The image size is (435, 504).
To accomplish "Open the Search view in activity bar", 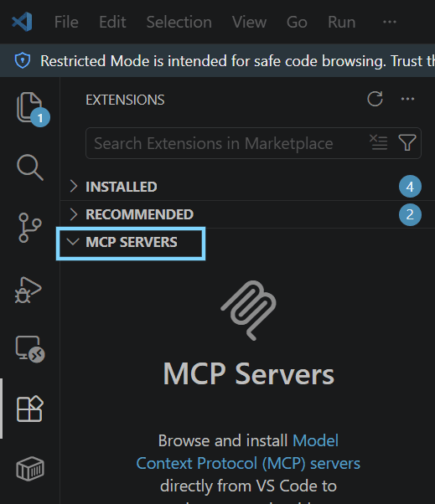I will (30, 167).
